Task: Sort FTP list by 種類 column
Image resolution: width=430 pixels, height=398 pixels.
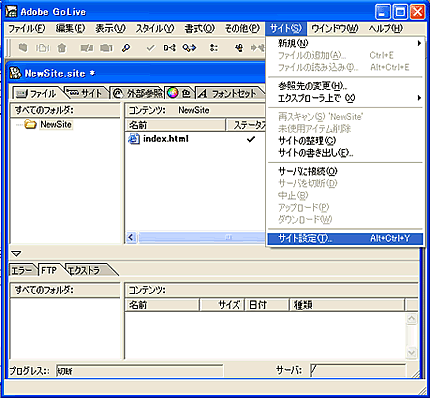Action: (347, 305)
